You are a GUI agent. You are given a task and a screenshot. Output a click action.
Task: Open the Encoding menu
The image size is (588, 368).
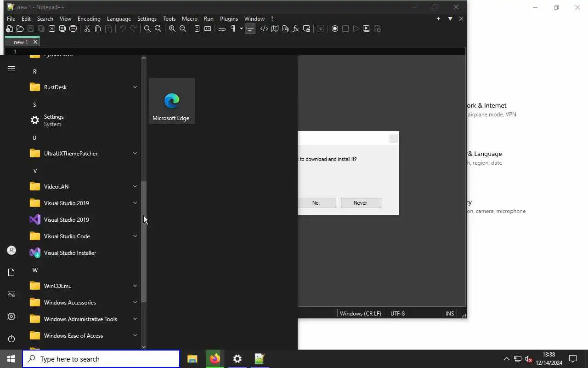tap(89, 19)
